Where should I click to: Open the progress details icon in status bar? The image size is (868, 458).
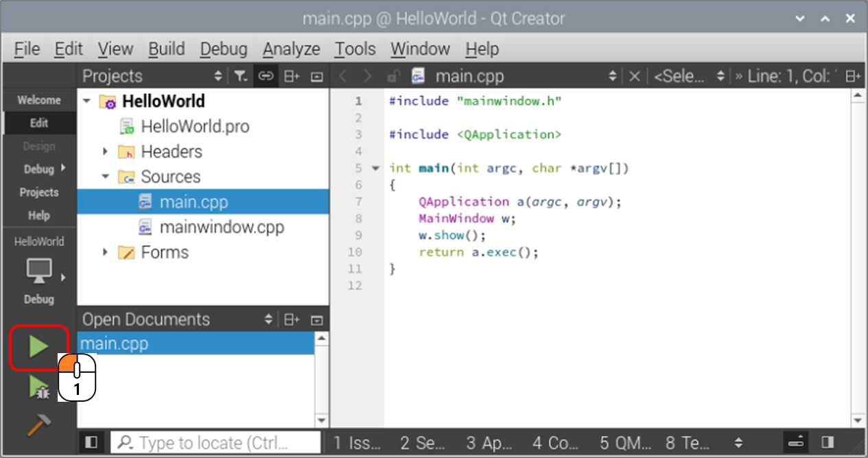tap(796, 443)
